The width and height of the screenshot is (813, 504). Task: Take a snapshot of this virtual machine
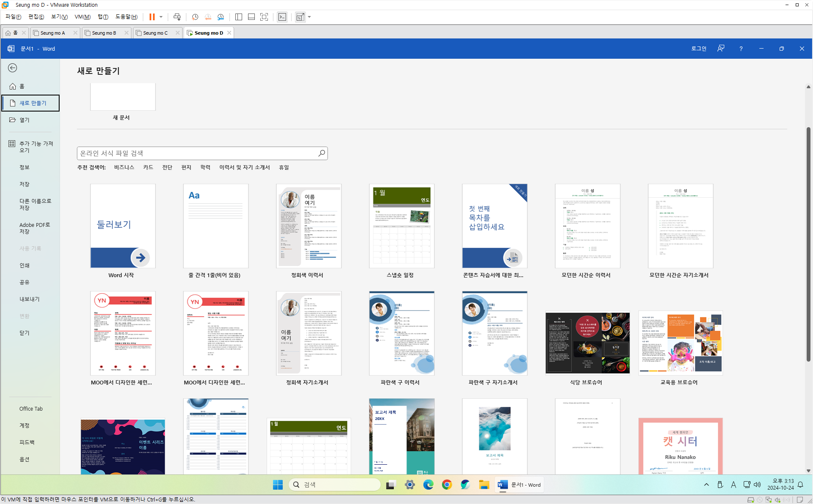pos(195,17)
